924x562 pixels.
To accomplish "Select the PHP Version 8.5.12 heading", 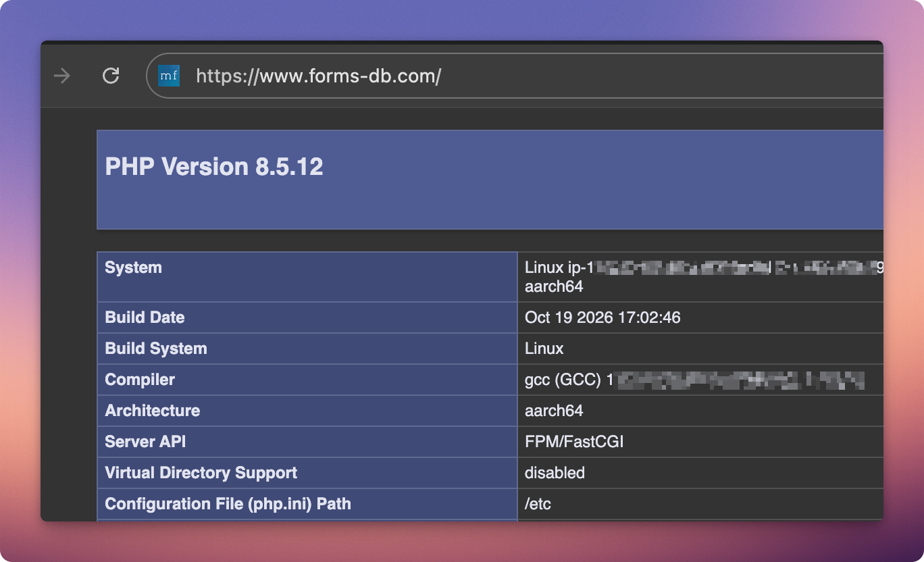I will 214,167.
